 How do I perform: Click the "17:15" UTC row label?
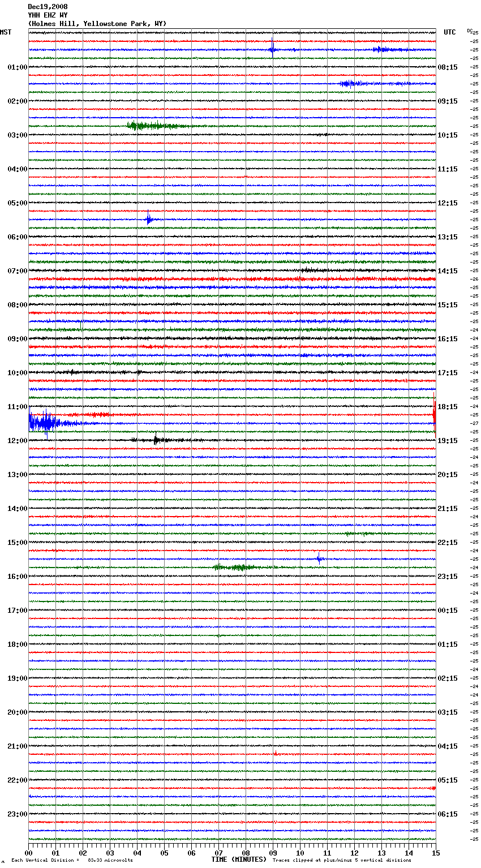tap(448, 373)
